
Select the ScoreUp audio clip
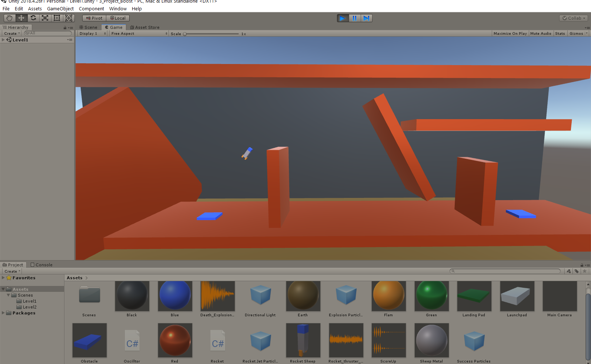388,343
